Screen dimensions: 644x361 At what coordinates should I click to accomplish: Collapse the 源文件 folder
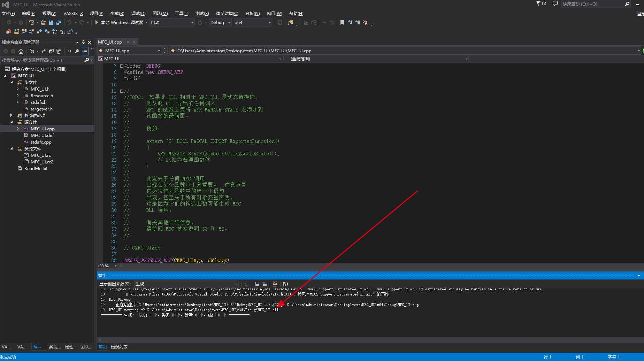click(x=11, y=122)
